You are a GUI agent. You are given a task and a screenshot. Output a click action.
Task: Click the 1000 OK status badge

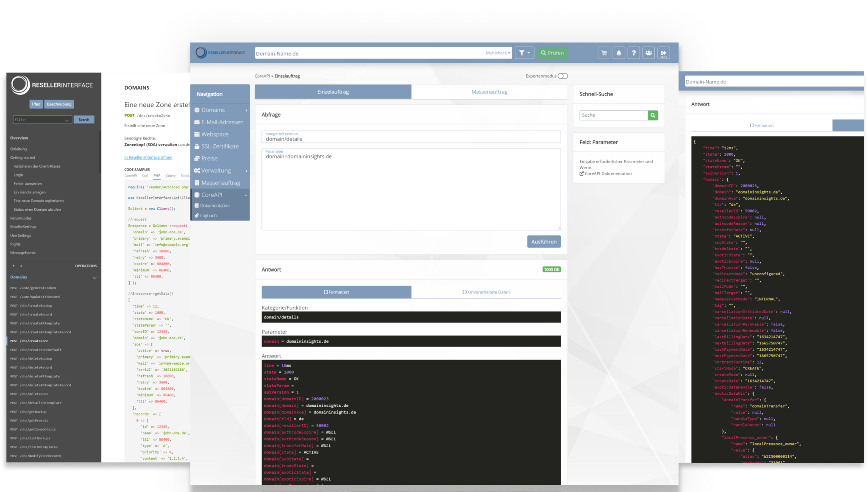tap(551, 270)
